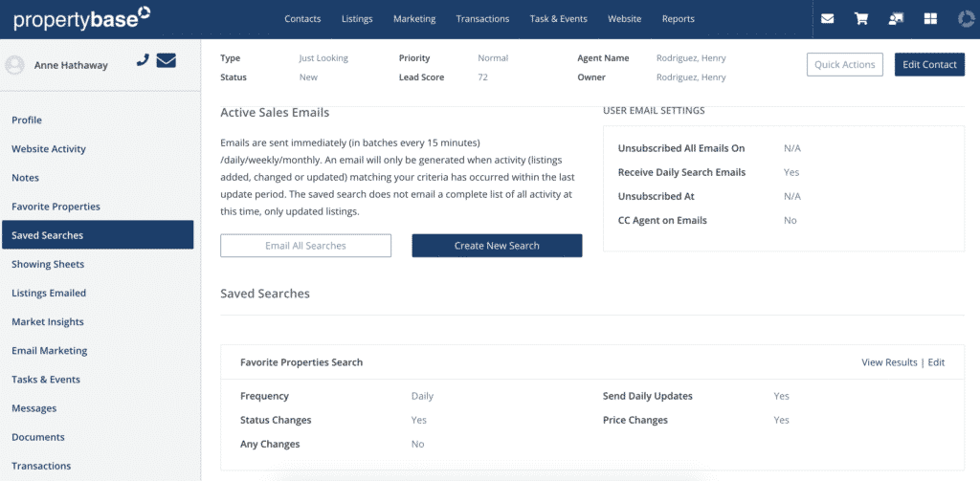The height and width of the screenshot is (481, 980).
Task: Open the Quick Actions dropdown button
Action: pos(844,64)
